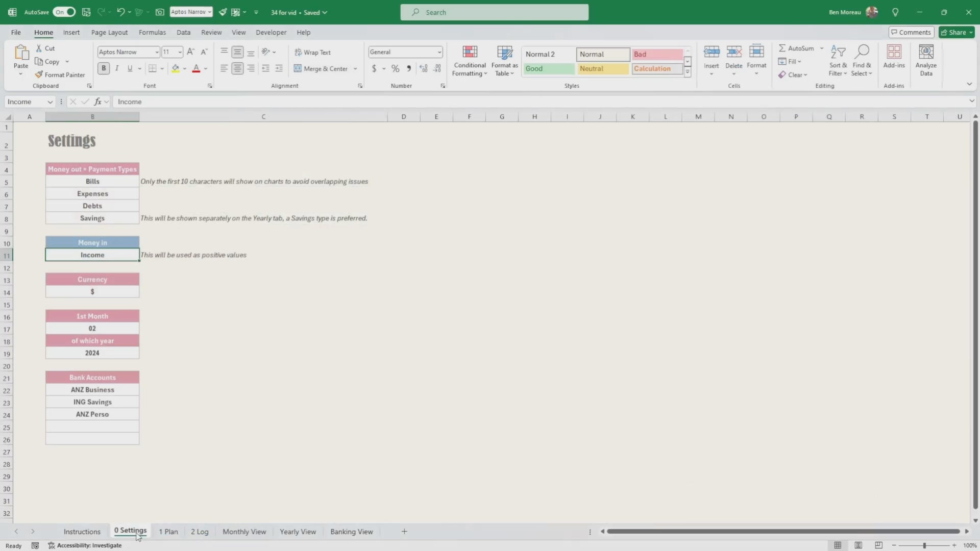Expand the number format General dropdown

439,52
